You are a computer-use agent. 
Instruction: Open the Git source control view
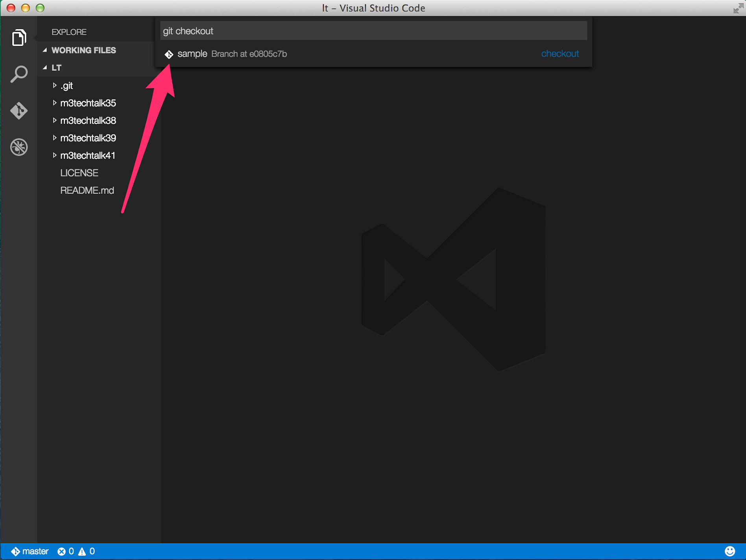19,111
